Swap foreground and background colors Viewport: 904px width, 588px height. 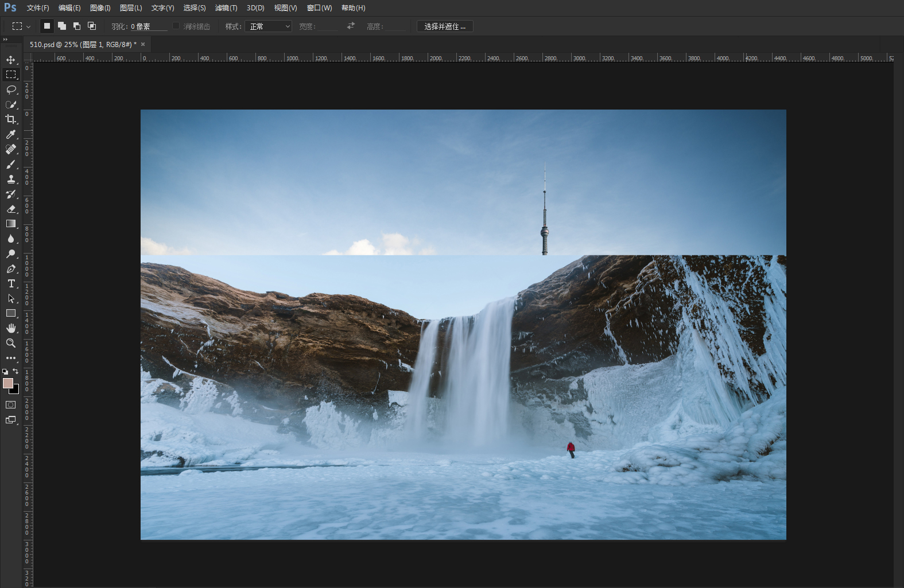coord(15,371)
